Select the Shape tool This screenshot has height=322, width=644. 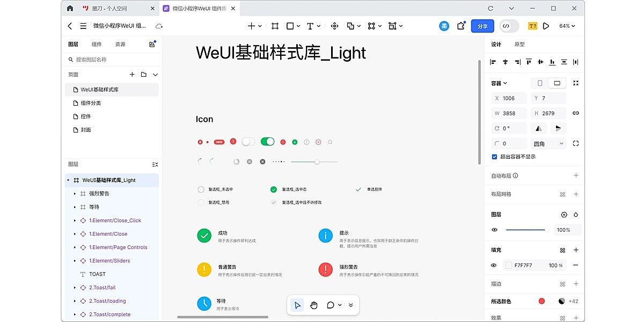pos(289,26)
